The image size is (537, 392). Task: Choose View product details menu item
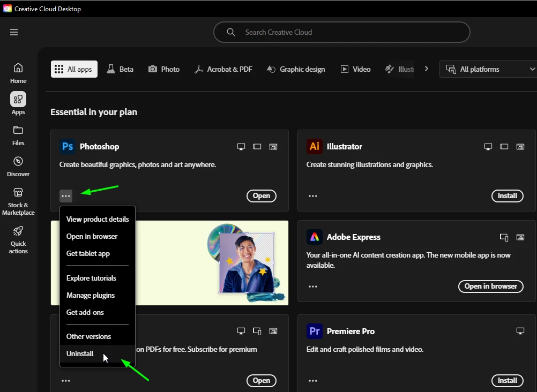[98, 219]
